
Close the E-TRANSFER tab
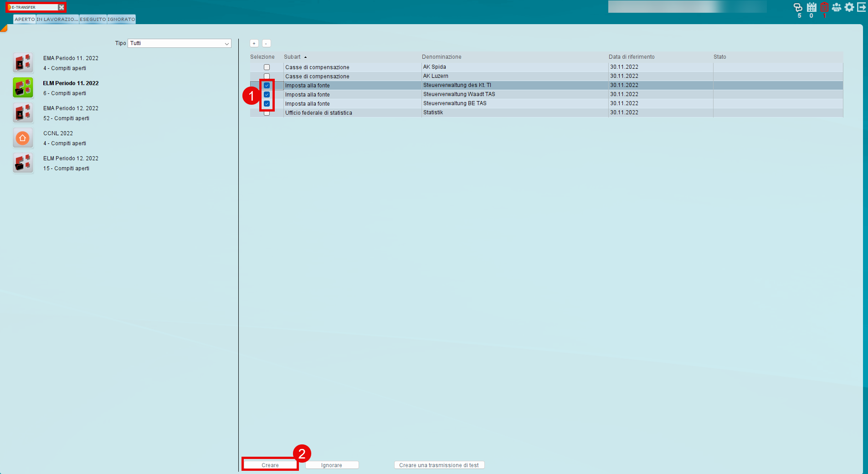62,7
